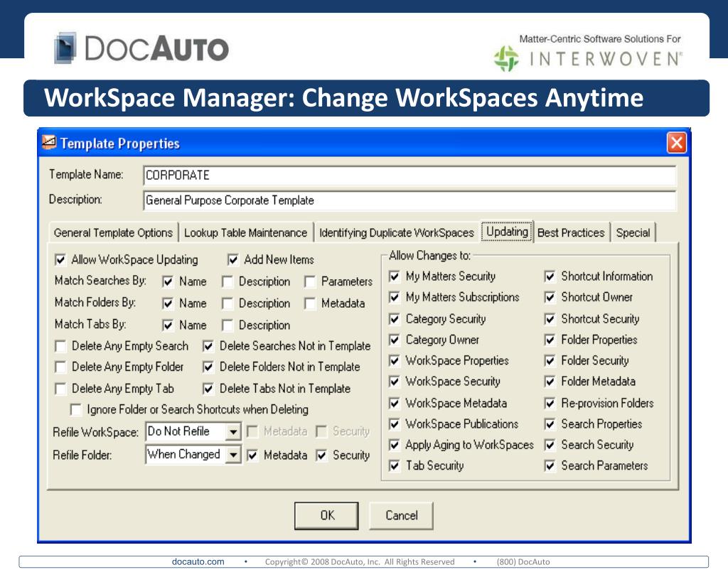The width and height of the screenshot is (728, 582).
Task: Open the Refile Folder dropdown
Action: pos(233,455)
